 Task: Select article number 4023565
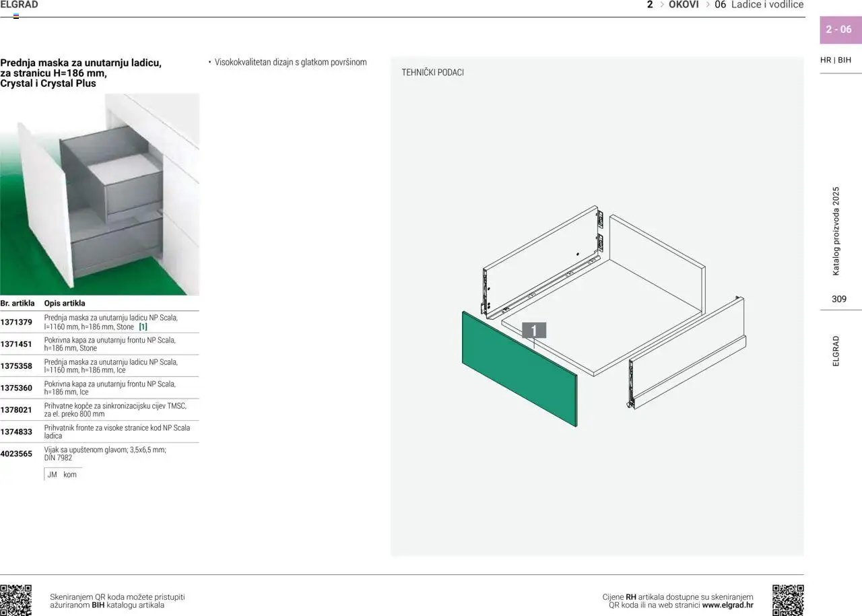tap(17, 454)
